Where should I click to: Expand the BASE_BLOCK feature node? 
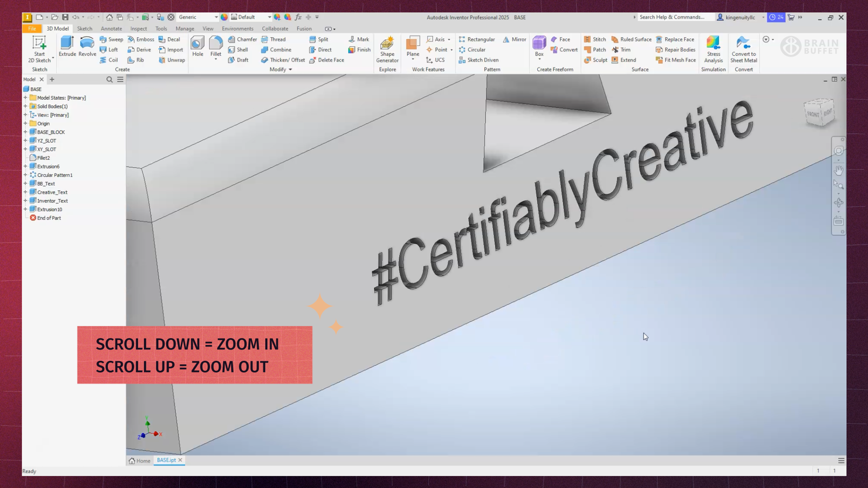point(25,132)
